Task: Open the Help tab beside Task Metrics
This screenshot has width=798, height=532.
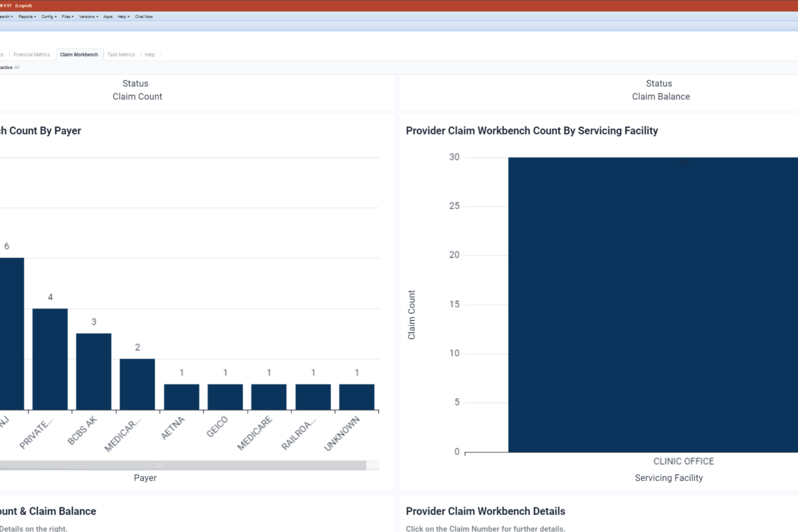Action: (150, 55)
